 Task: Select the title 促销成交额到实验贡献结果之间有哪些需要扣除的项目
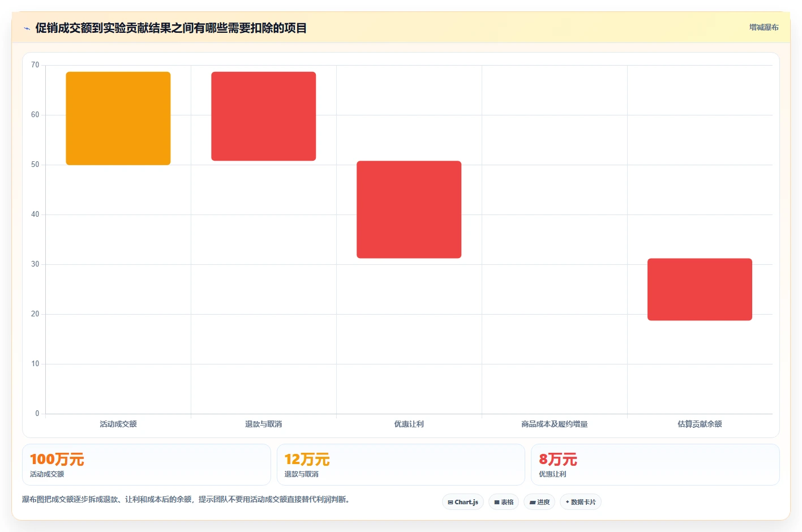click(171, 28)
